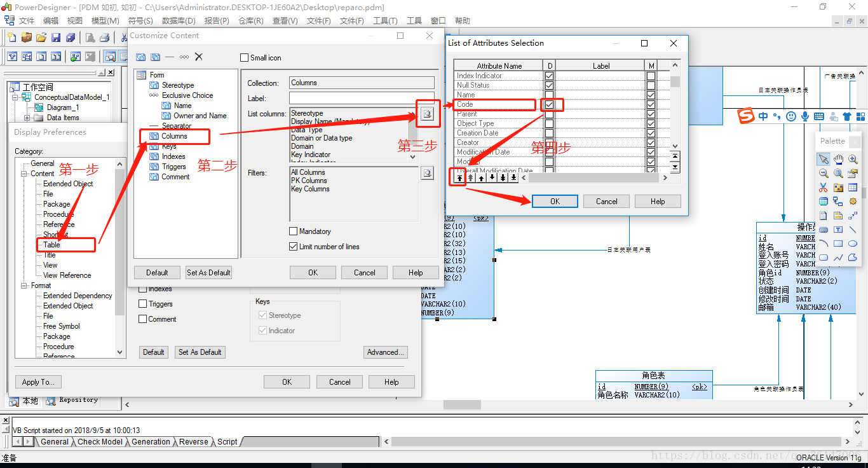Select the Package tool in Palette

pyautogui.click(x=838, y=188)
